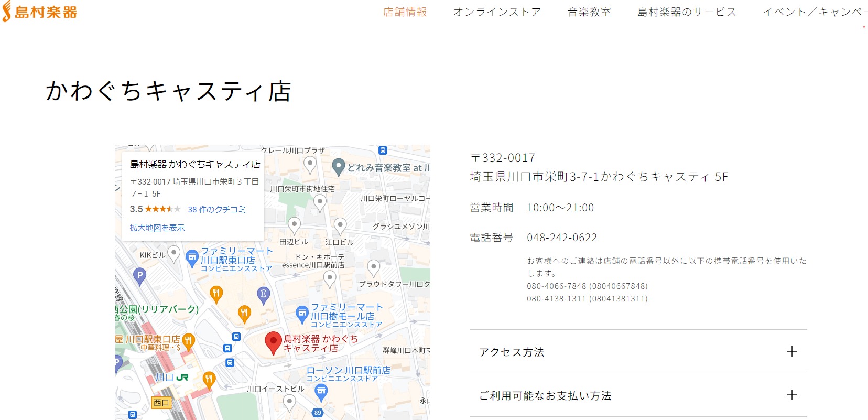Click the purple parking P pin
This screenshot has width=868, height=420.
point(139,276)
